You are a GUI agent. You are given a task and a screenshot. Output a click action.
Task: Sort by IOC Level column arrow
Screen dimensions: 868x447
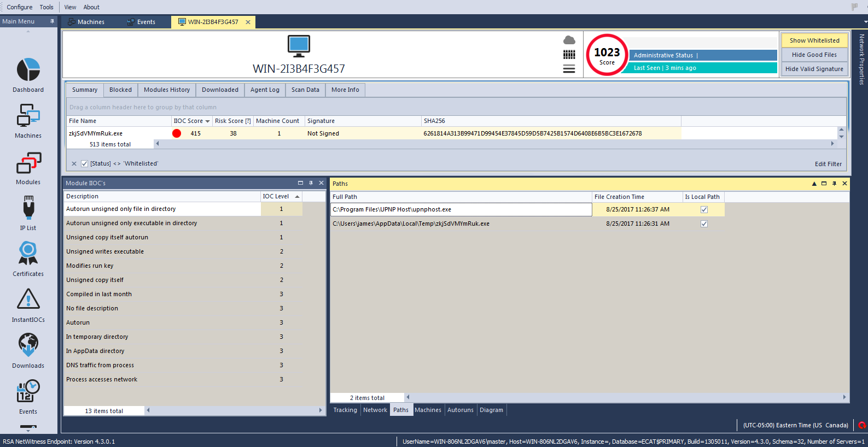297,197
